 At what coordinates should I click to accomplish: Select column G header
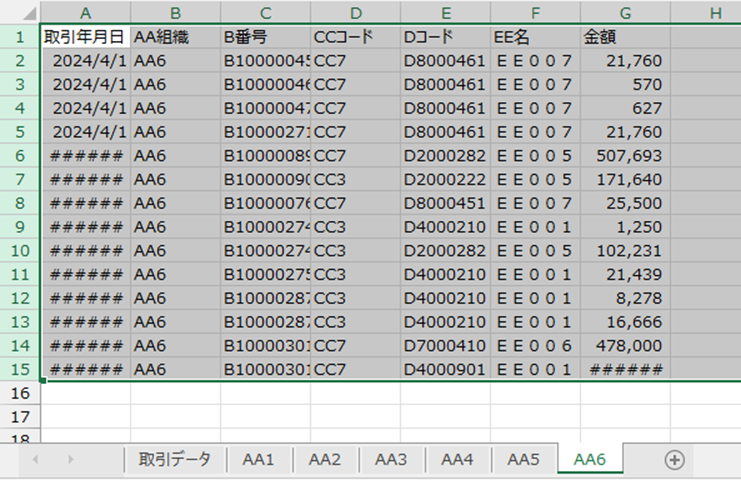tap(625, 12)
